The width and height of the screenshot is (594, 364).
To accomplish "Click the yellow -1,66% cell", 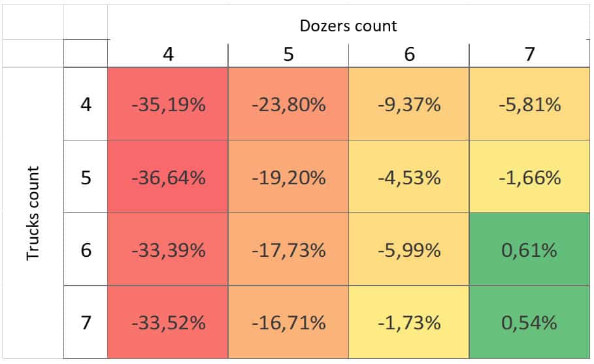I will tap(529, 177).
